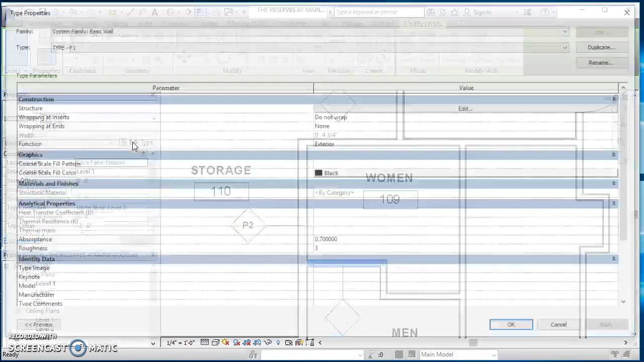Click the keyword search field
644x362 pixels.
[x=379, y=12]
